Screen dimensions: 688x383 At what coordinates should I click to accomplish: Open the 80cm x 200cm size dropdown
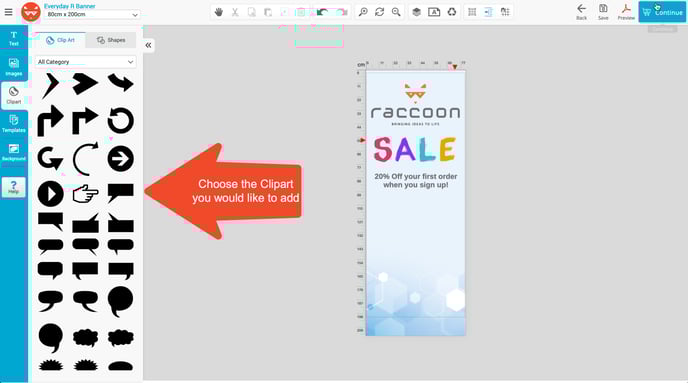point(92,14)
